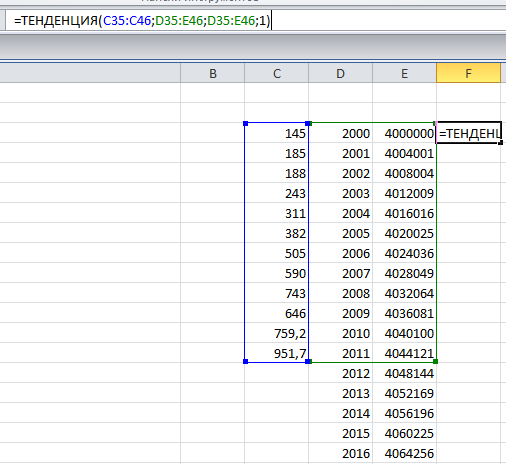Click year cell 2010

340,333
